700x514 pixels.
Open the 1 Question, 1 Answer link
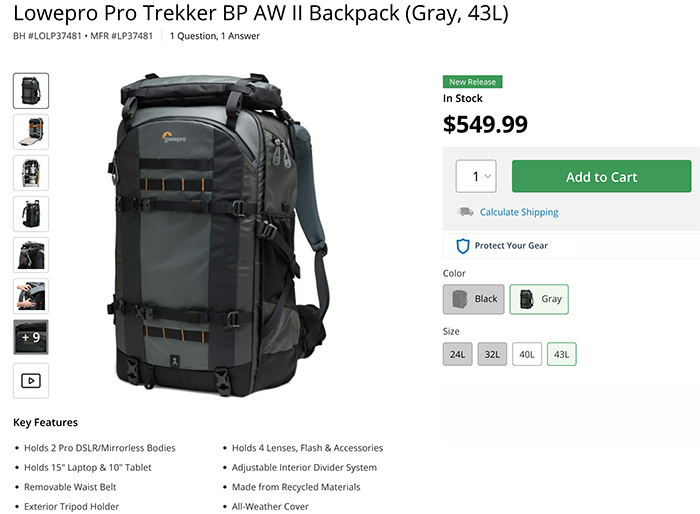pyautogui.click(x=215, y=36)
